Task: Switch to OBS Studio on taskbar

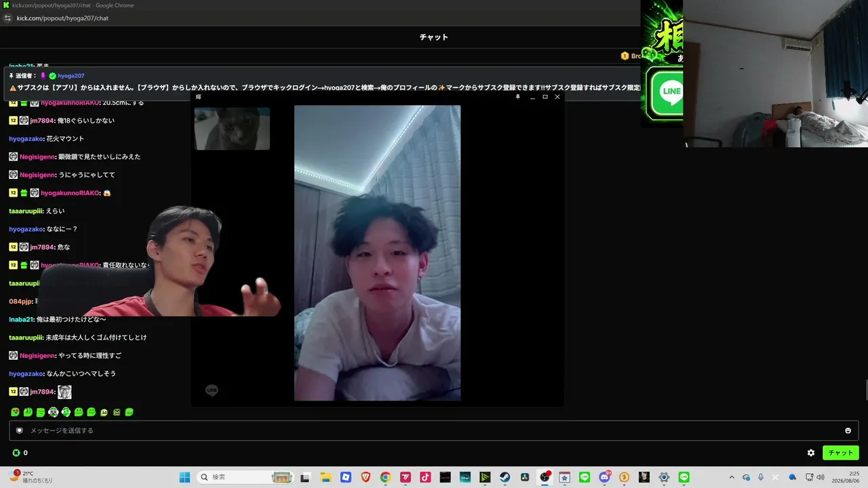Action: point(545,477)
